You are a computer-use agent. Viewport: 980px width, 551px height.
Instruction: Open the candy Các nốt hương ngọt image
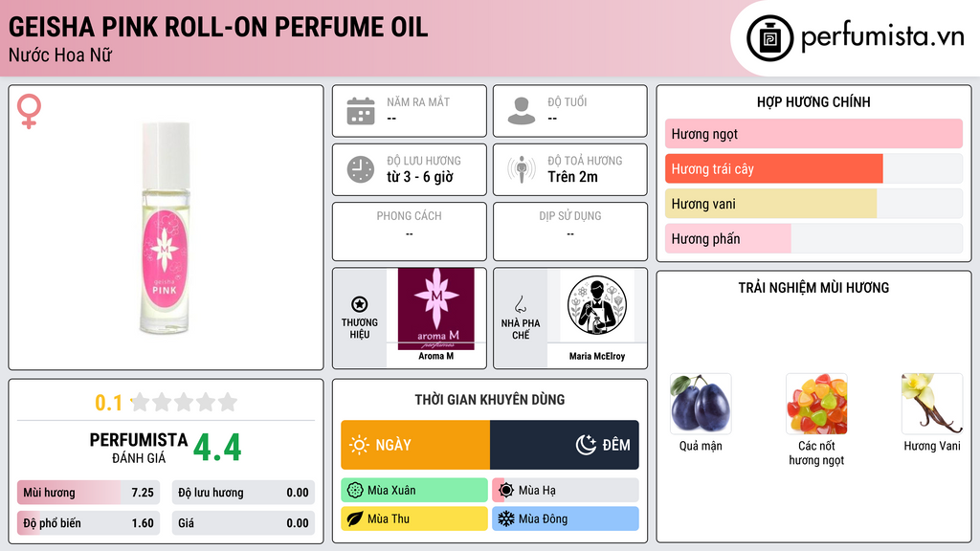[816, 405]
